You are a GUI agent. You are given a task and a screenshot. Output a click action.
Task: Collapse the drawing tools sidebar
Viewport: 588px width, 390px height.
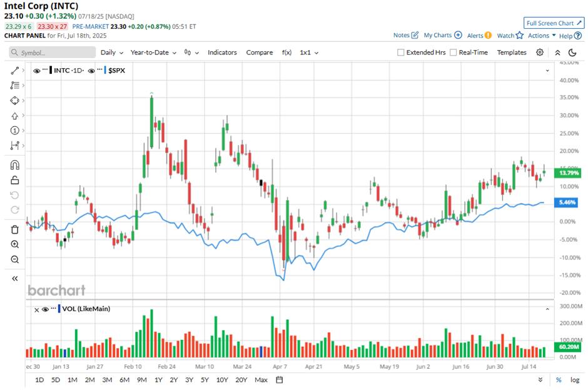pyautogui.click(x=14, y=278)
